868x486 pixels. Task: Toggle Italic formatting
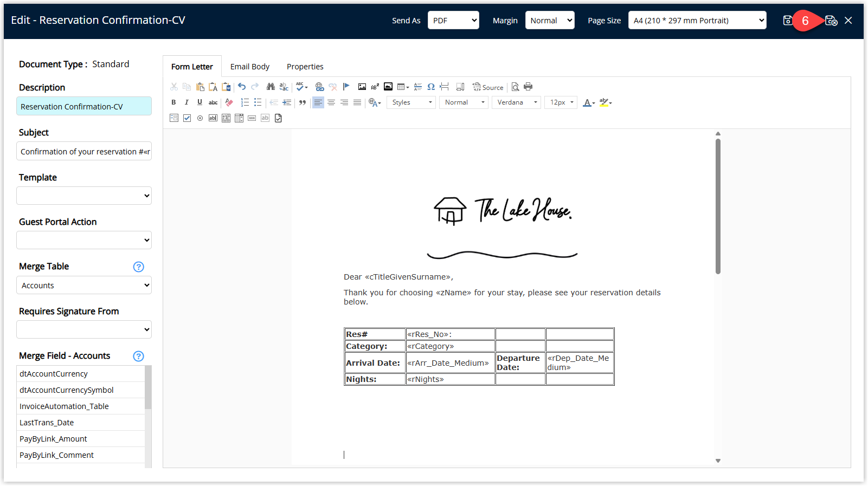187,102
